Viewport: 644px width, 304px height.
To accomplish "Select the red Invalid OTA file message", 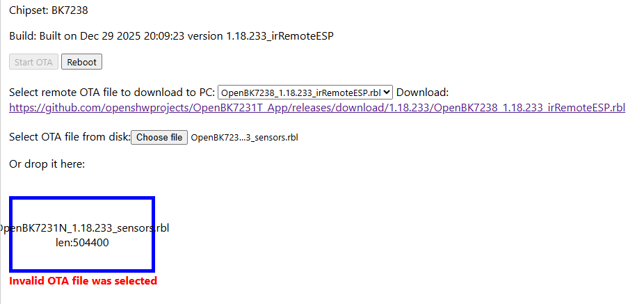I will (x=83, y=281).
